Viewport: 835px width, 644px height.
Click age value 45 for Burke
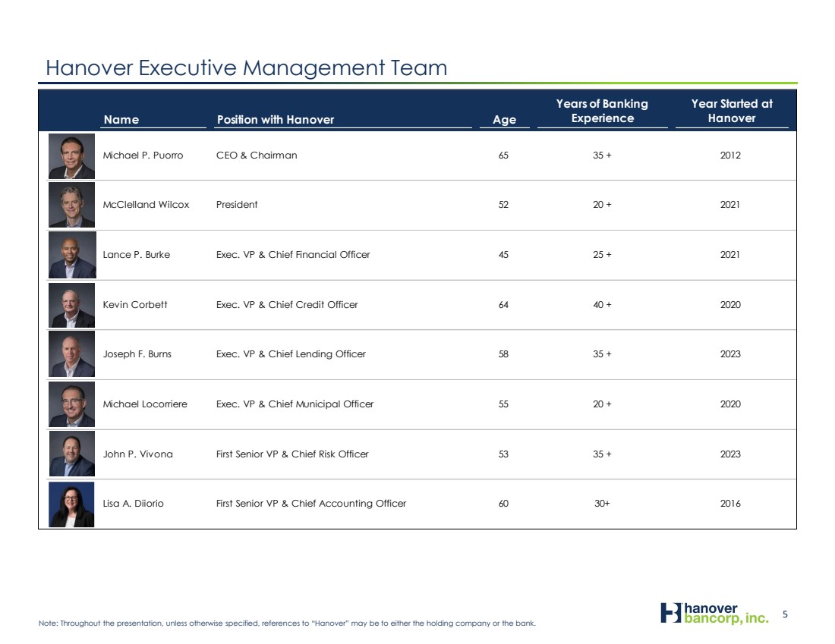coord(503,255)
